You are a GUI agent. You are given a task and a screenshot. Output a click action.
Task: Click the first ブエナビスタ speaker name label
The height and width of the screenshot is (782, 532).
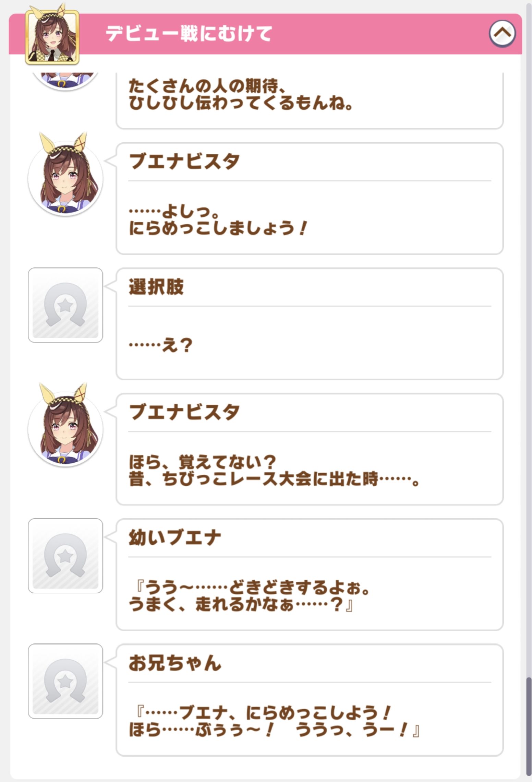(x=184, y=161)
